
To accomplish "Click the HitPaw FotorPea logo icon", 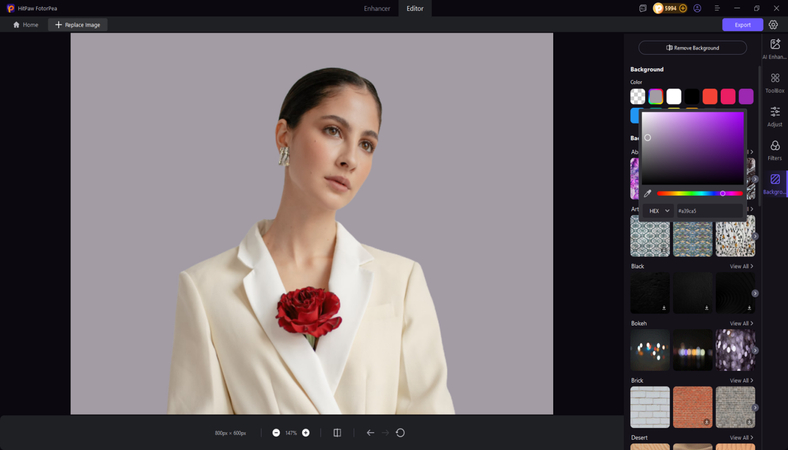I will click(11, 9).
